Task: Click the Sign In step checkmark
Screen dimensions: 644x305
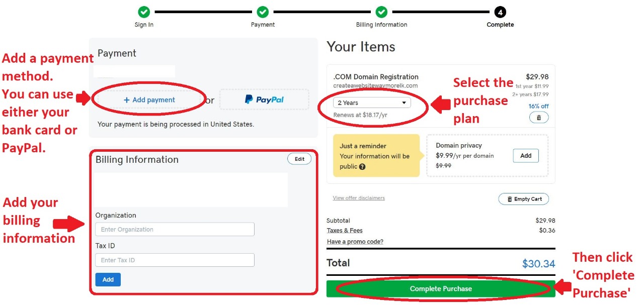Action: [x=144, y=12]
